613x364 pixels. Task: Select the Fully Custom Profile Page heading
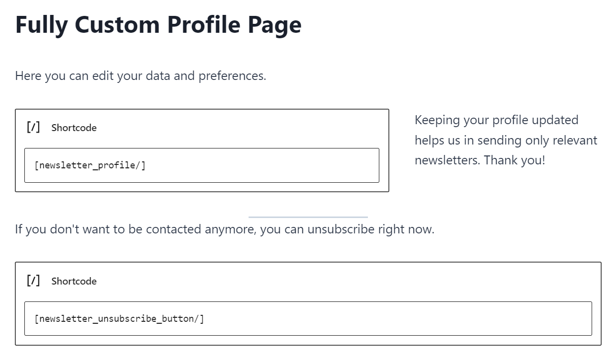click(x=158, y=24)
